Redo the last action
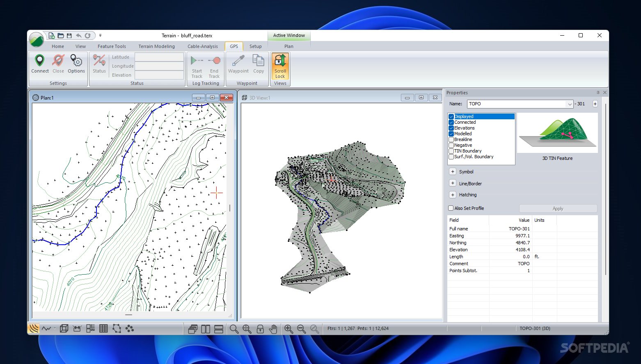 pyautogui.click(x=87, y=36)
